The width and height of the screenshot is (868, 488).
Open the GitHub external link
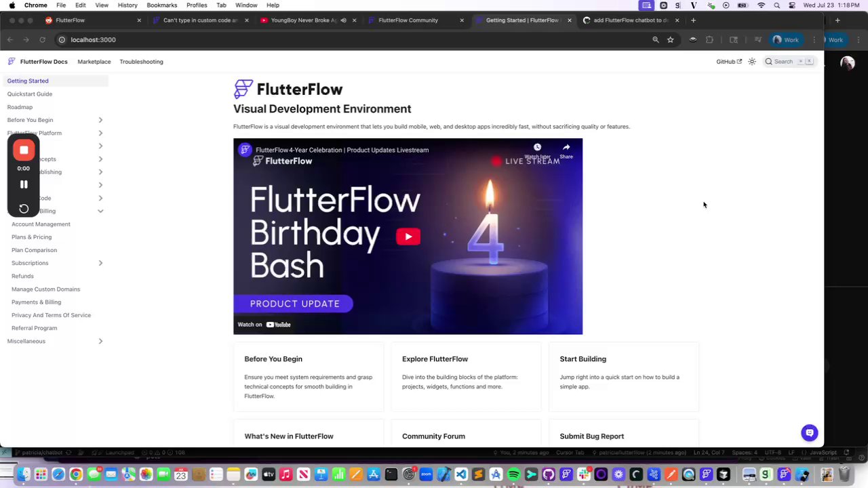(x=729, y=62)
